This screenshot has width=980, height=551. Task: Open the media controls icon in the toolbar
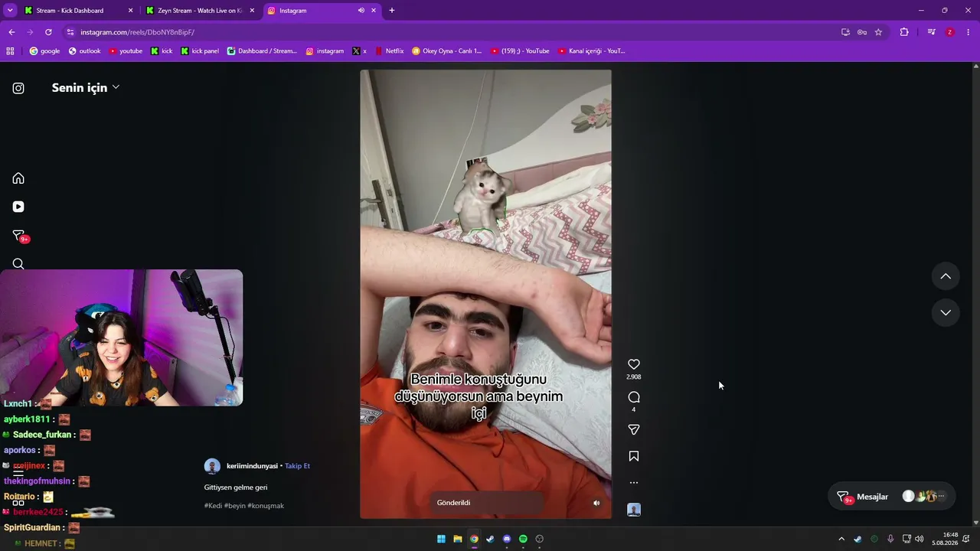[931, 32]
